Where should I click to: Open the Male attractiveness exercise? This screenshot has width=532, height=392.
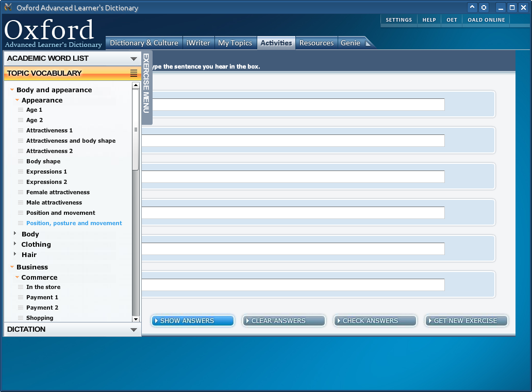point(54,202)
